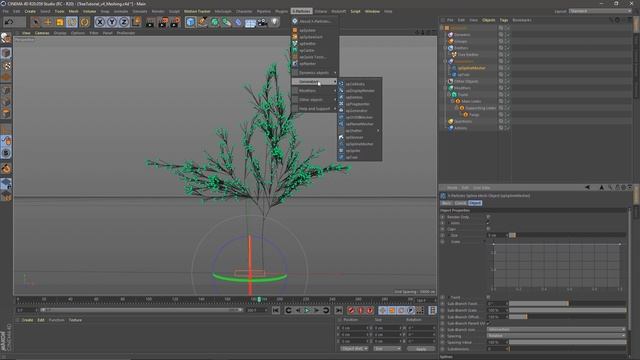Click the Camera object icon in toolbar

[x=262, y=22]
